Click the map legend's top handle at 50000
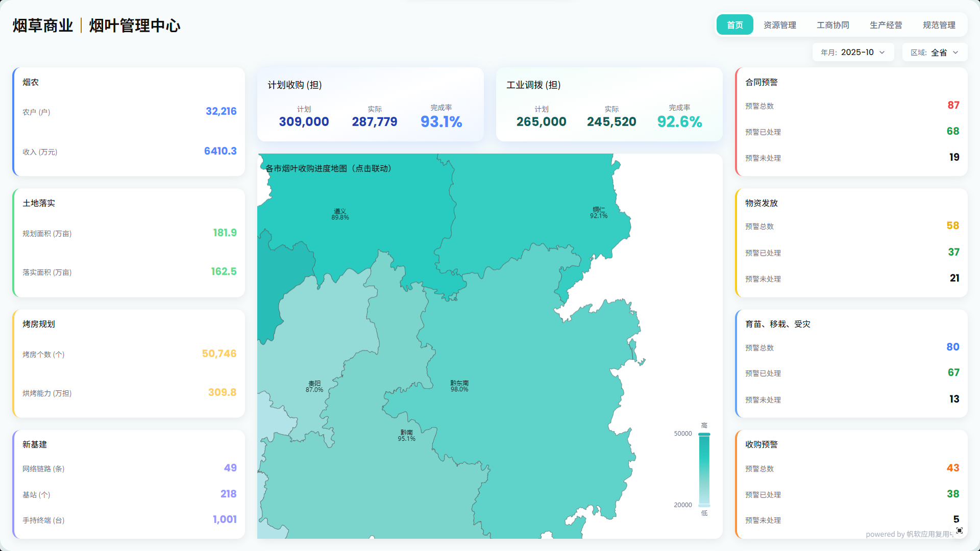This screenshot has width=980, height=551. coord(704,434)
